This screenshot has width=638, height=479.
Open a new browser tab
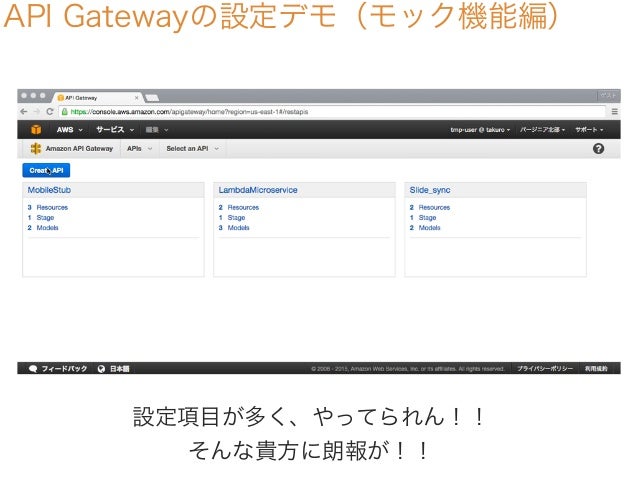[x=152, y=98]
